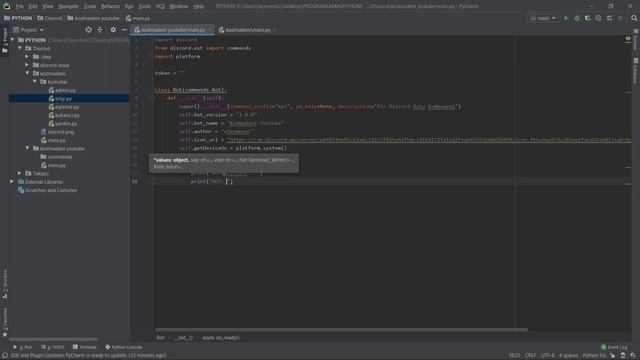Screen dimensions: 640x360
Task: Click the trash memory icon in status bar
Action: [623, 356]
